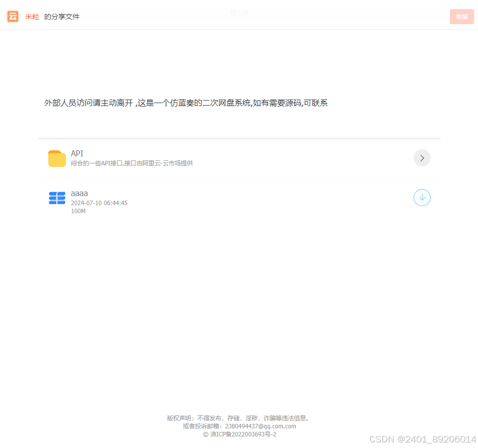Click the faded 理文件 text in header
This screenshot has width=478, height=448.
coord(240,13)
